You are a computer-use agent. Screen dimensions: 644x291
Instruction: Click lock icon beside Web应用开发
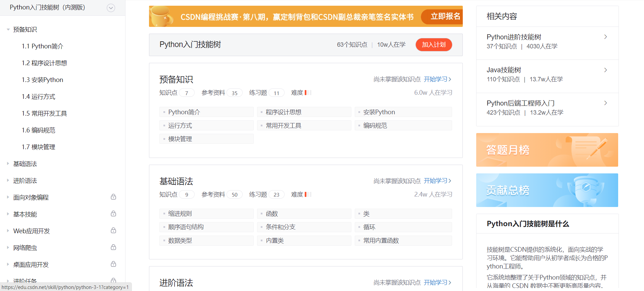coord(113,231)
